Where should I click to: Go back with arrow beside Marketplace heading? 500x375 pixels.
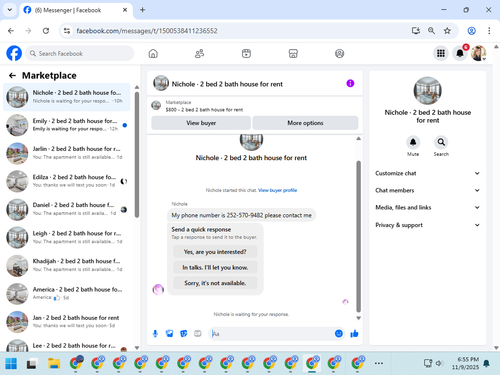click(x=12, y=76)
